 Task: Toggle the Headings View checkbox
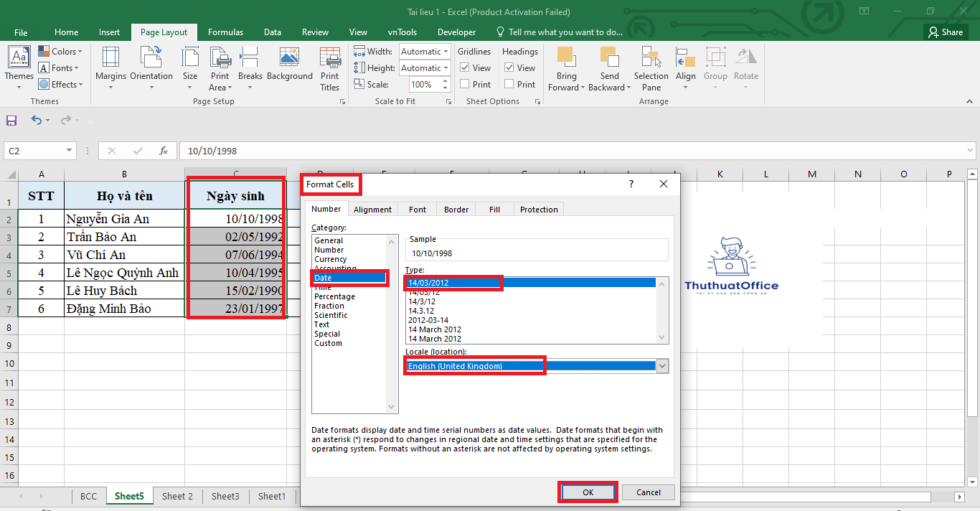[509, 68]
